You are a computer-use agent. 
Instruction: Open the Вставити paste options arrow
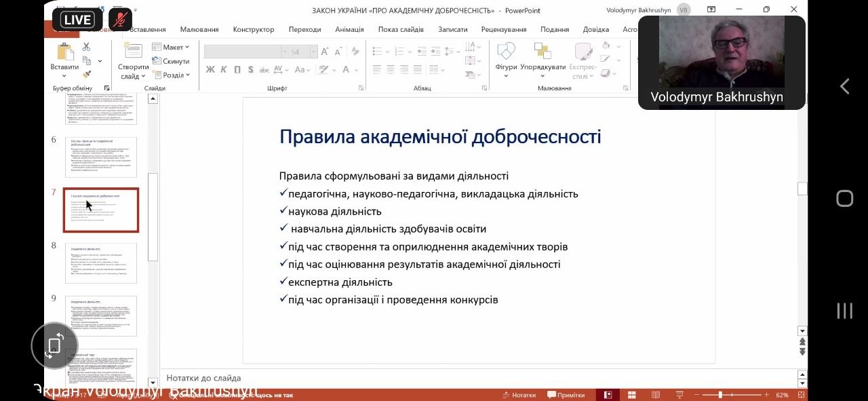(x=64, y=75)
